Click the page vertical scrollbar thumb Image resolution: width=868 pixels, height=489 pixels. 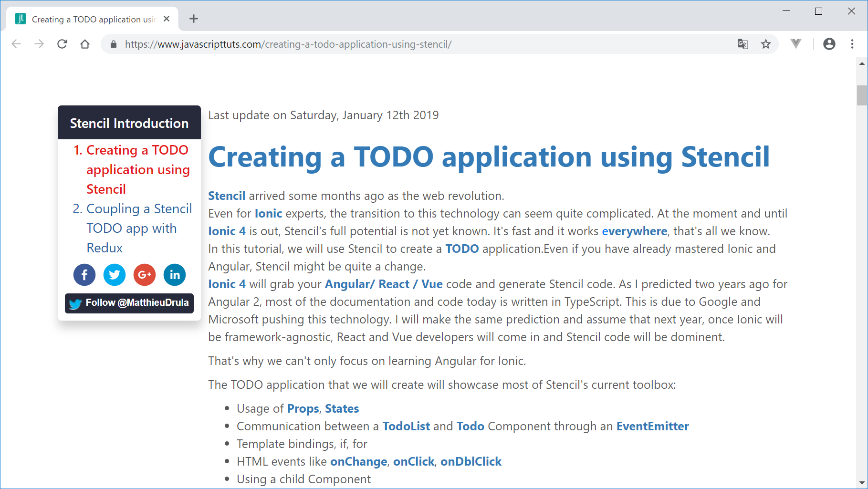pos(862,95)
